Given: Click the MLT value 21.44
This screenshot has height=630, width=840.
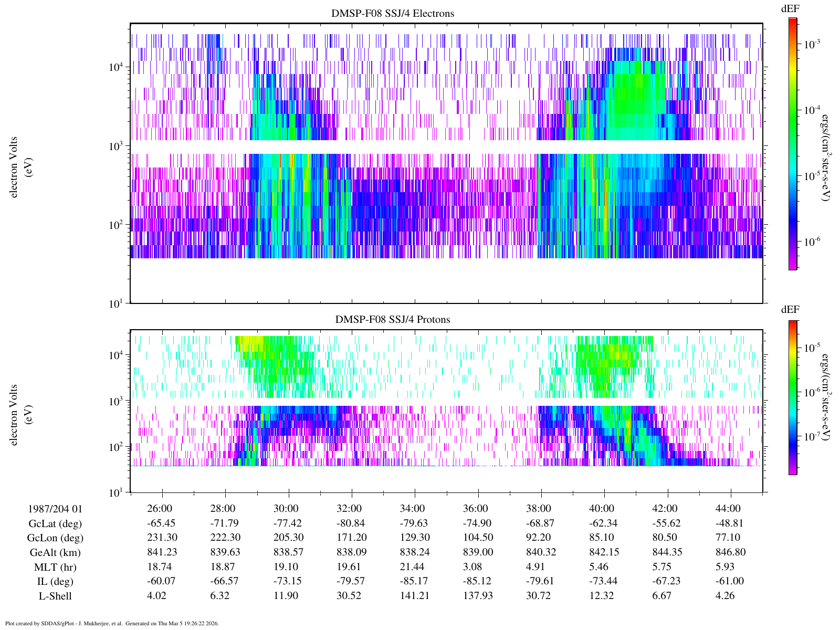Looking at the screenshot, I should 412,567.
